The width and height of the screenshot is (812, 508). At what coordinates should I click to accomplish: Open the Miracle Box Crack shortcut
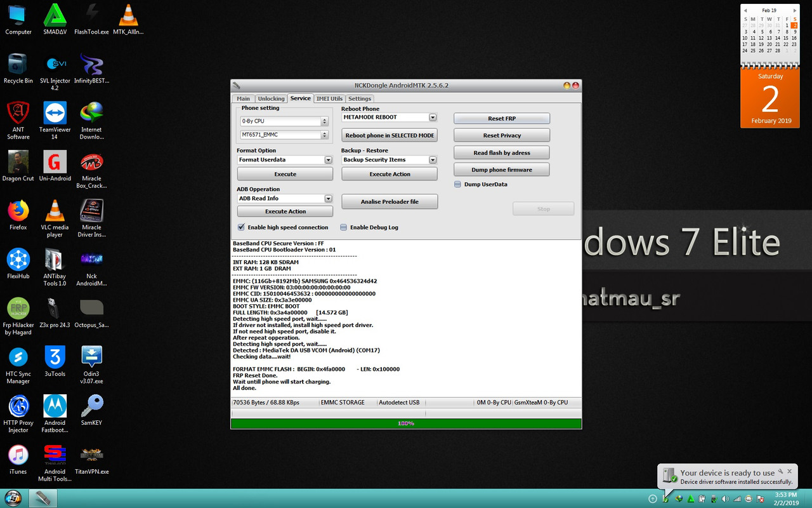tap(91, 170)
